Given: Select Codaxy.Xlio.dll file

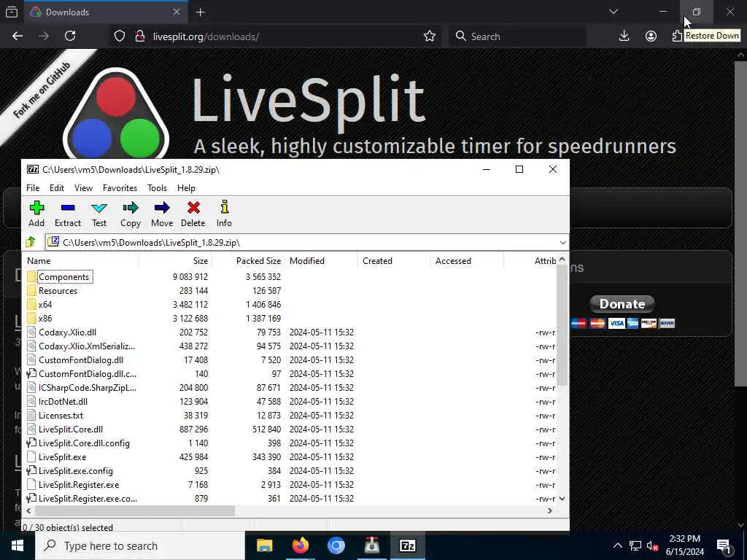Looking at the screenshot, I should (x=67, y=332).
